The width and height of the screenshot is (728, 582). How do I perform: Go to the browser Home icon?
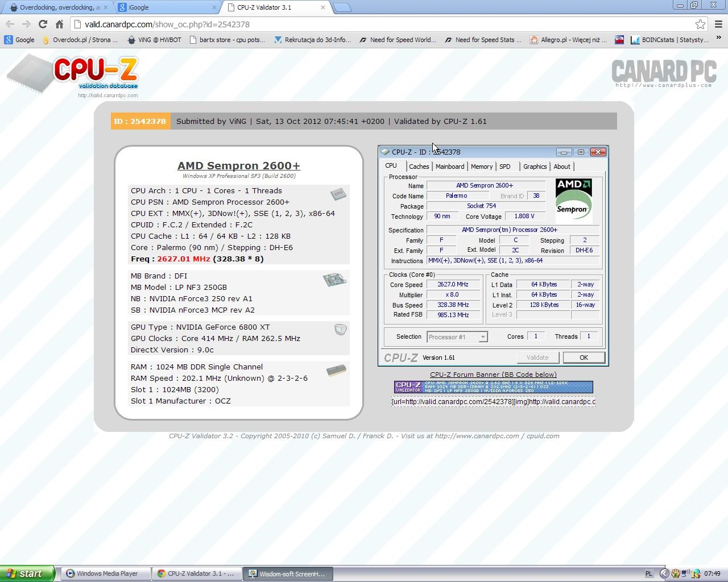pos(59,24)
